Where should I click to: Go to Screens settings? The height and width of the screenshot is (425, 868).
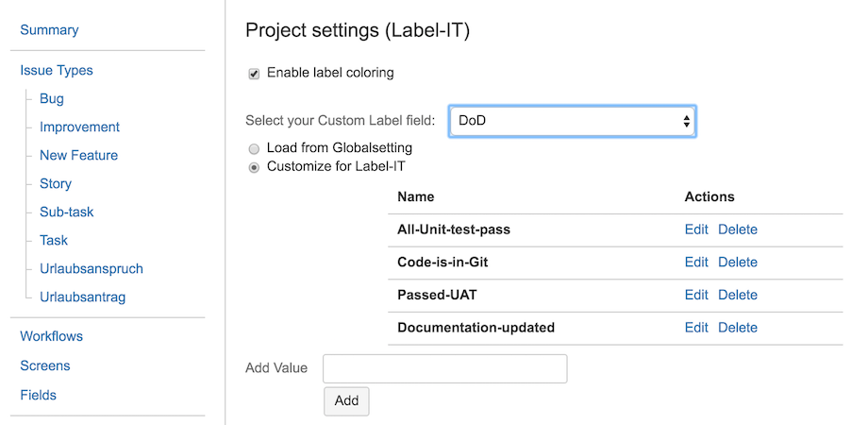click(x=45, y=365)
